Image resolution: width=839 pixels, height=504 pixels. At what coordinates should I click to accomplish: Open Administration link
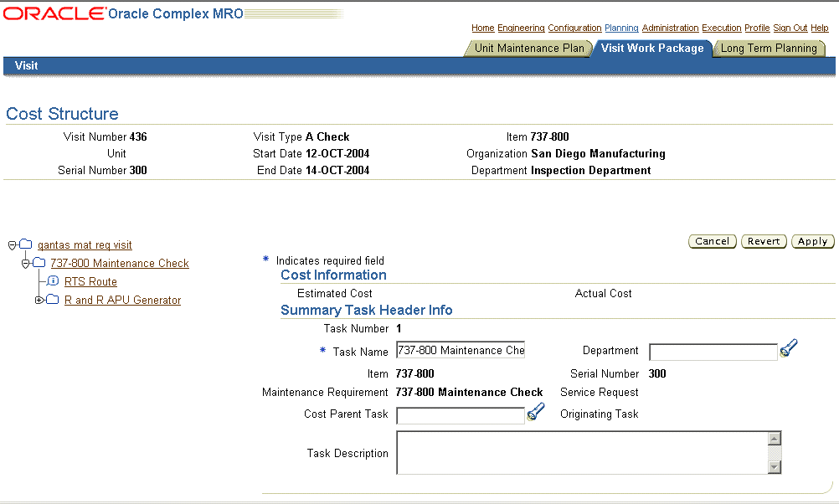click(670, 28)
